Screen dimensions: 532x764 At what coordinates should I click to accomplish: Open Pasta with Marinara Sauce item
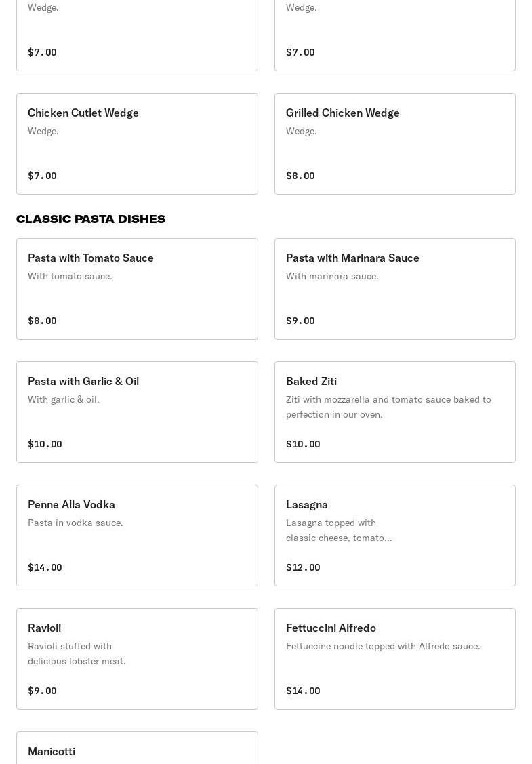click(394, 289)
